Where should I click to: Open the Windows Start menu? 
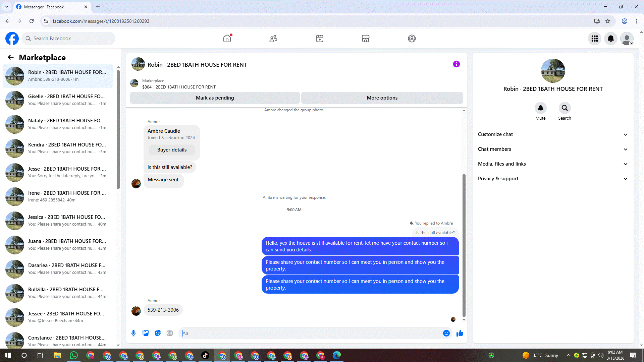point(8,355)
